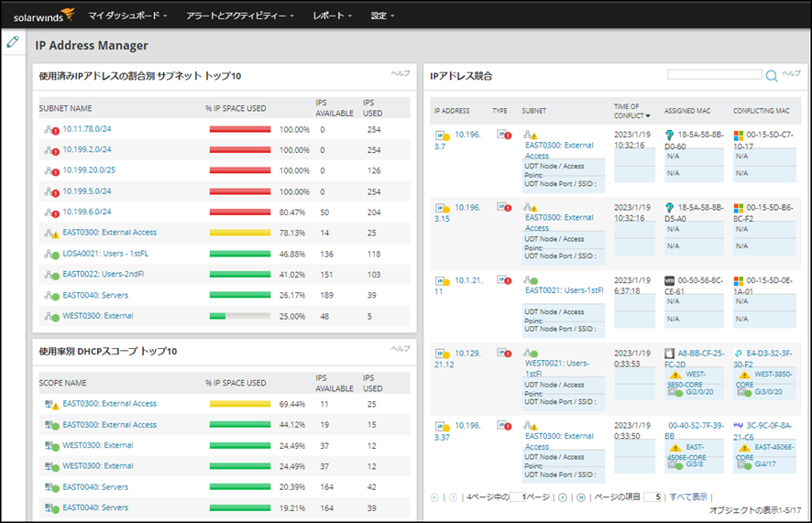Click the page number input field

(x=519, y=497)
